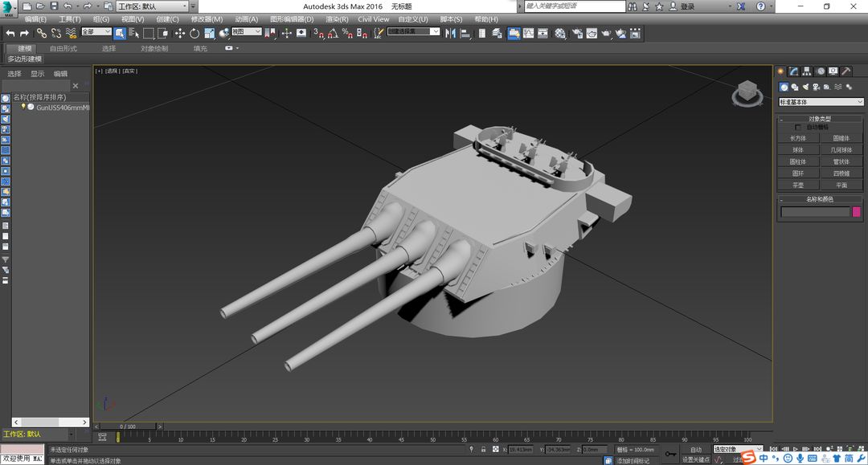Activate the Select and Move tool
868x465 pixels.
[x=180, y=33]
